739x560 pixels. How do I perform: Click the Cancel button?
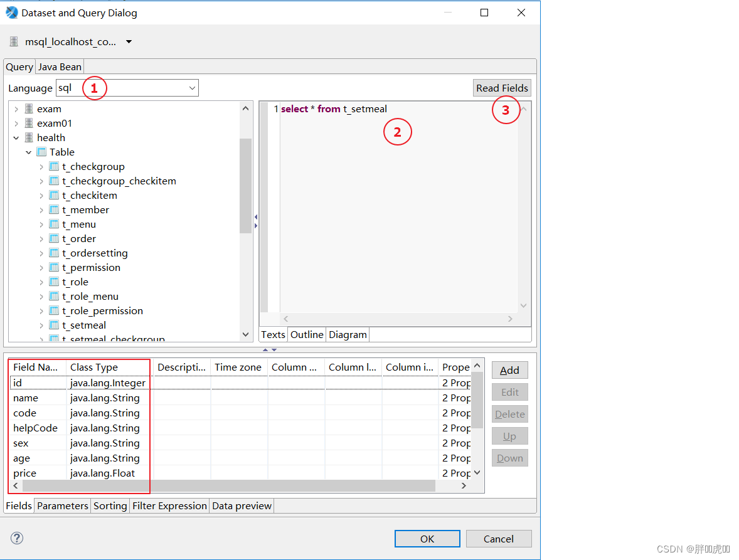pyautogui.click(x=499, y=539)
